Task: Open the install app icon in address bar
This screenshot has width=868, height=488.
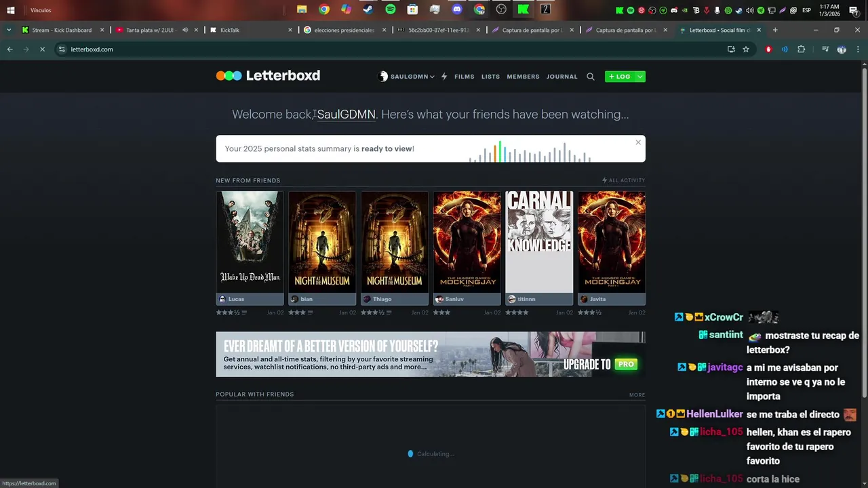Action: [731, 49]
